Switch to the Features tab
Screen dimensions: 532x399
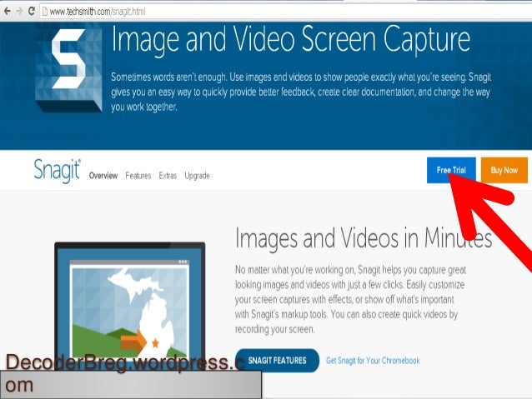pyautogui.click(x=138, y=176)
